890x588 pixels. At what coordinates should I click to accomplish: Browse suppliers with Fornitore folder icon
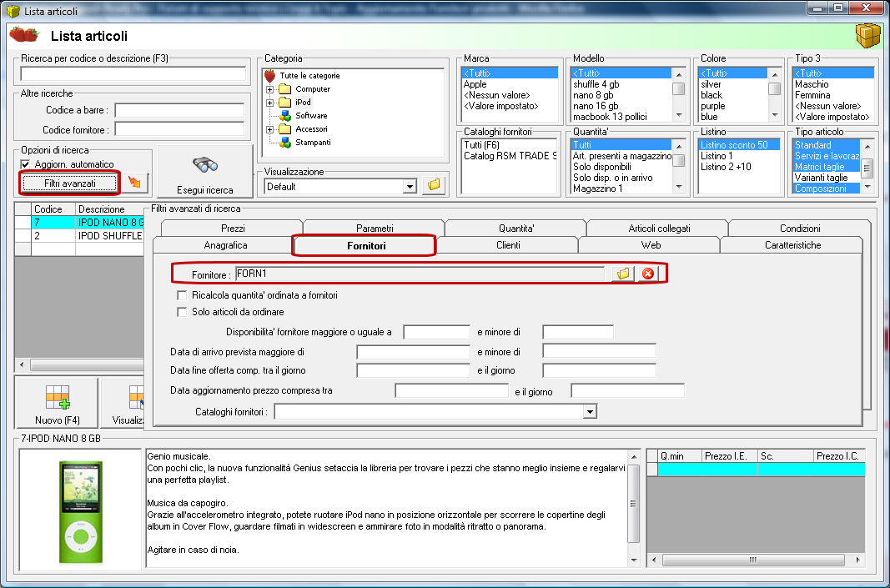pyautogui.click(x=623, y=274)
